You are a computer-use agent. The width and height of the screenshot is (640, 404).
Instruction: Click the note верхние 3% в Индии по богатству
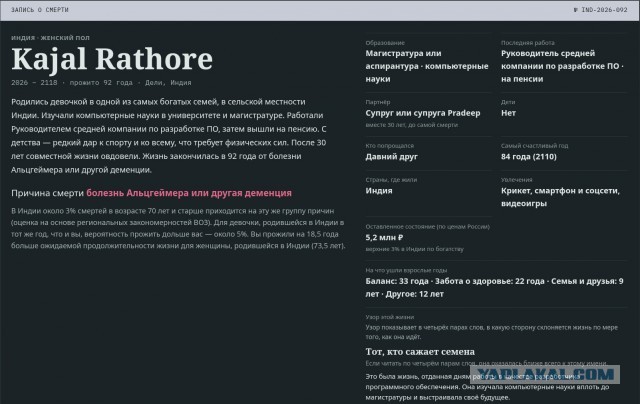pos(414,249)
